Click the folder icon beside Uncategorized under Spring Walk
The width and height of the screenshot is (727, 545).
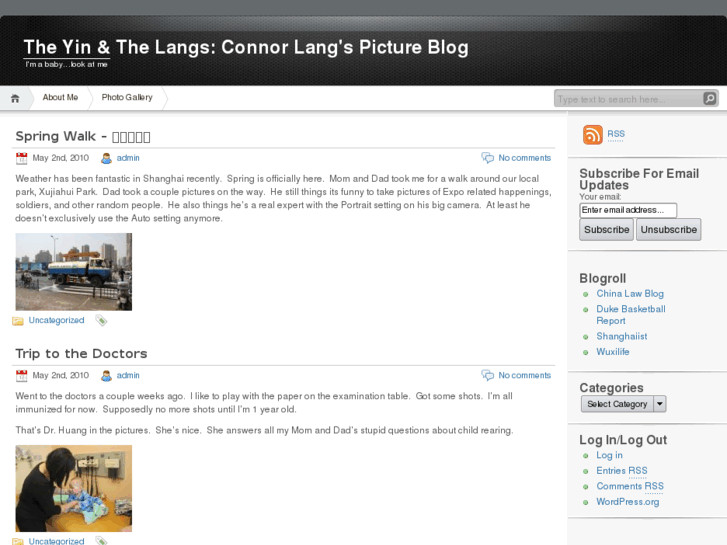point(18,321)
